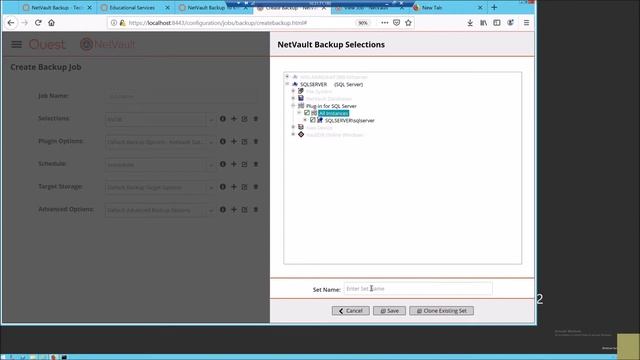Click the File System plugin icon
Viewport: 640px width, 360px height.
[301, 91]
